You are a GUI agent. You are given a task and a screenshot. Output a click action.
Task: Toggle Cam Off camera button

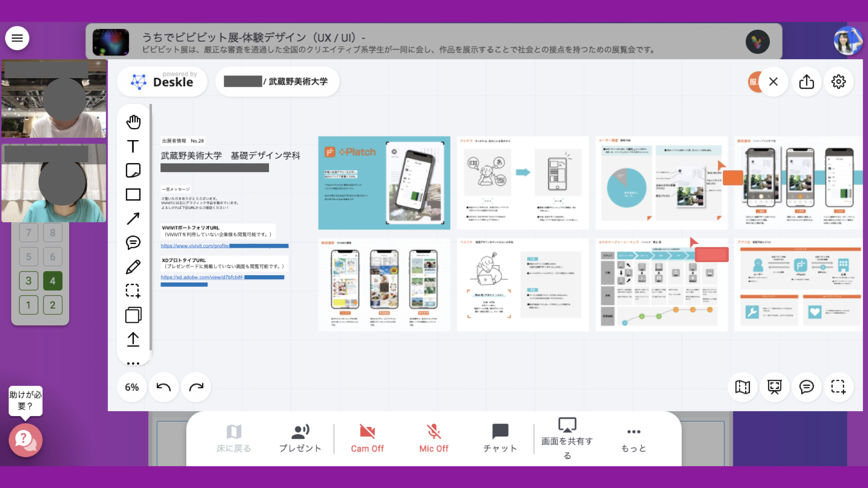[x=367, y=438]
